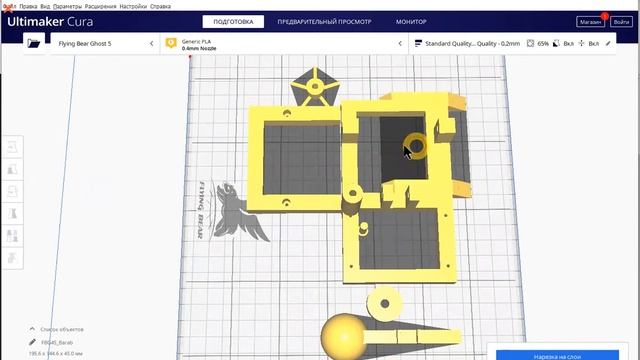Screen dimensions: 640x360
Task: Select the Support Blocker tool
Action: coord(13,258)
